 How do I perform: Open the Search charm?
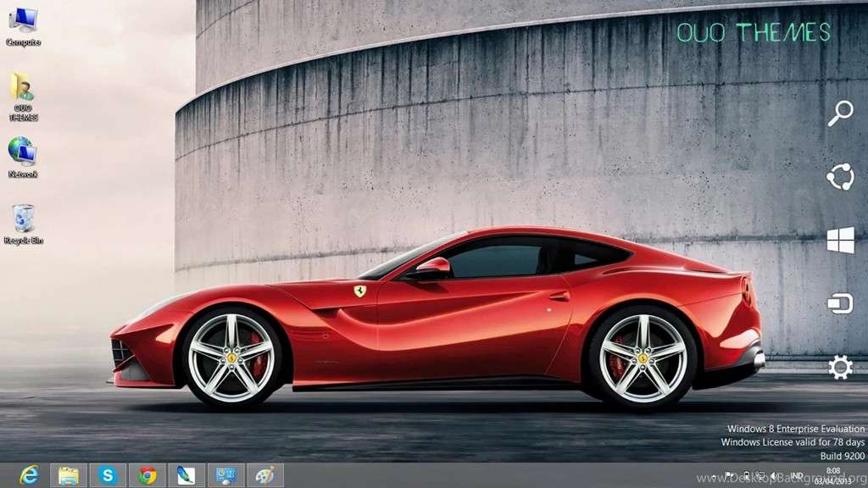[840, 113]
